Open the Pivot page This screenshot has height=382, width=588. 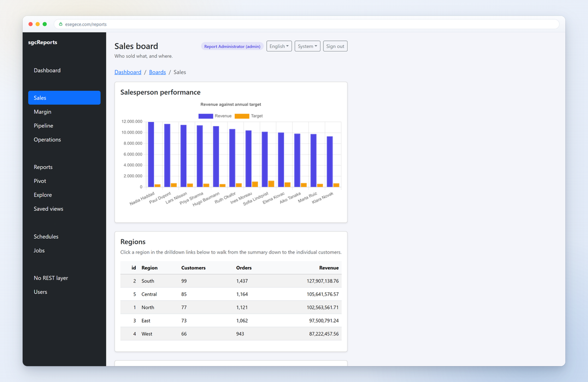pyautogui.click(x=40, y=181)
